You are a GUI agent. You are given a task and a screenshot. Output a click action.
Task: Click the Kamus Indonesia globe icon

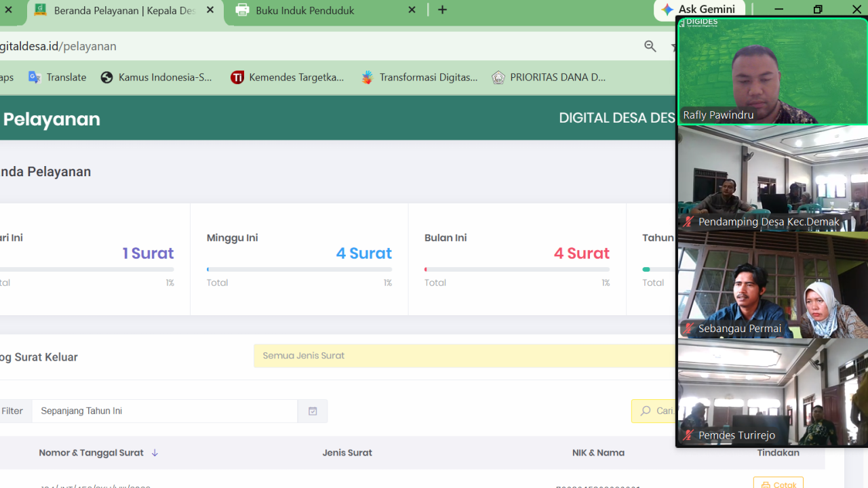106,77
